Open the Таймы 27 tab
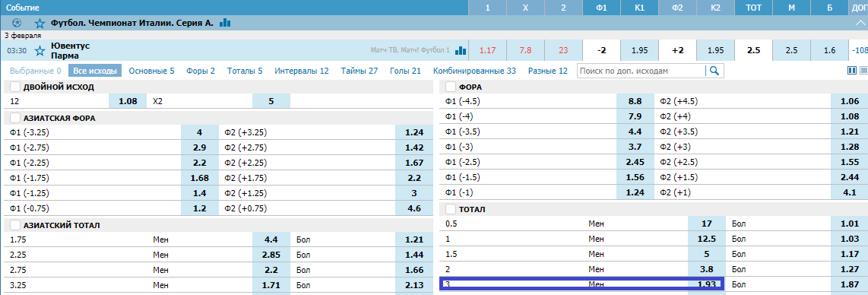The width and height of the screenshot is (868, 295). click(360, 71)
